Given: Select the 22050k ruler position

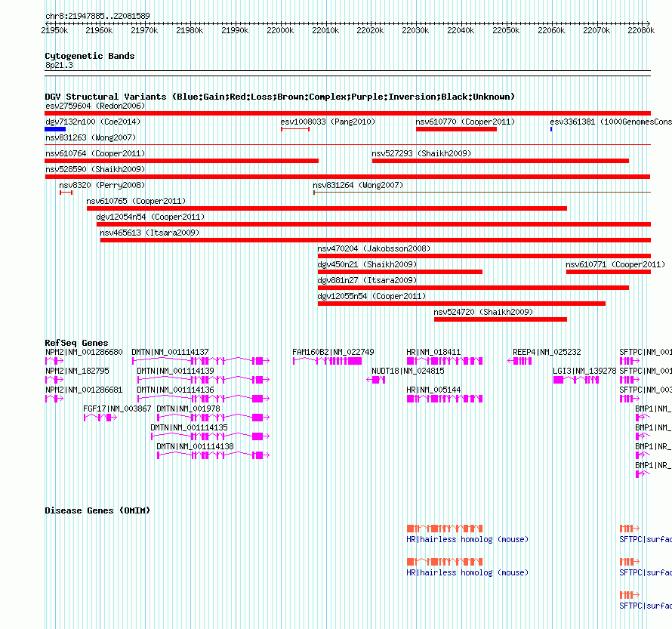Looking at the screenshot, I should tap(506, 30).
